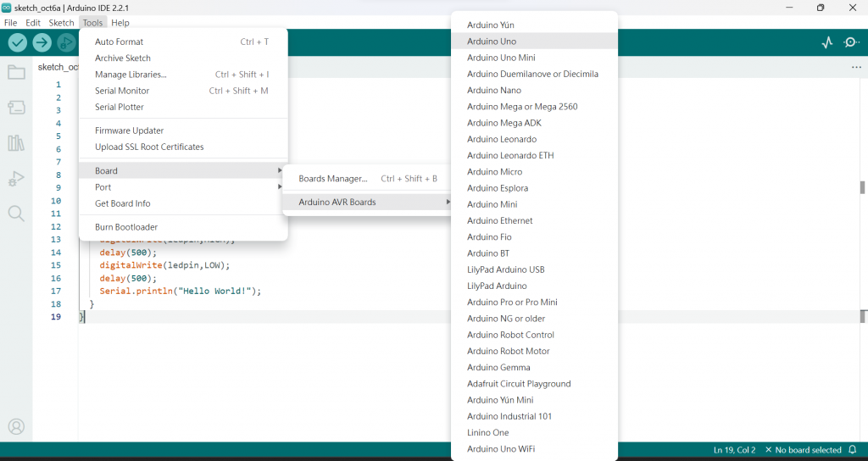
Task: Open Manage Libraries... from the menu
Action: [183, 75]
